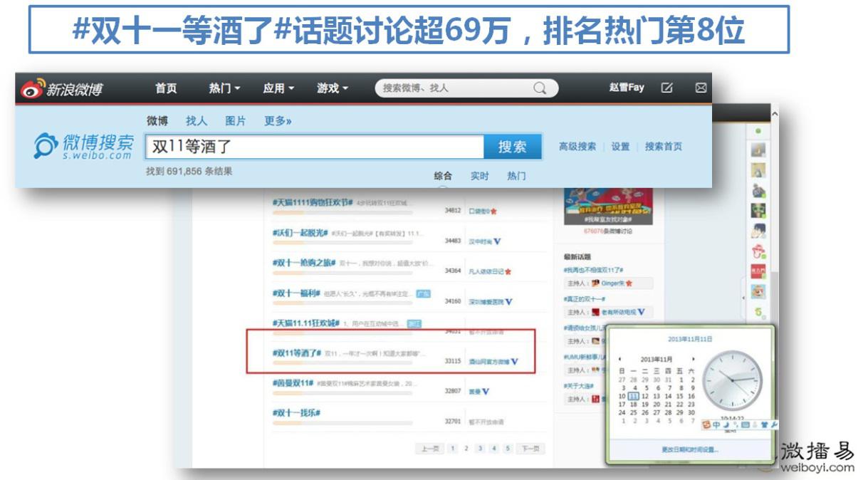Click the wrench icon on the IME bar
The height and width of the screenshot is (480, 868).
coord(773,425)
